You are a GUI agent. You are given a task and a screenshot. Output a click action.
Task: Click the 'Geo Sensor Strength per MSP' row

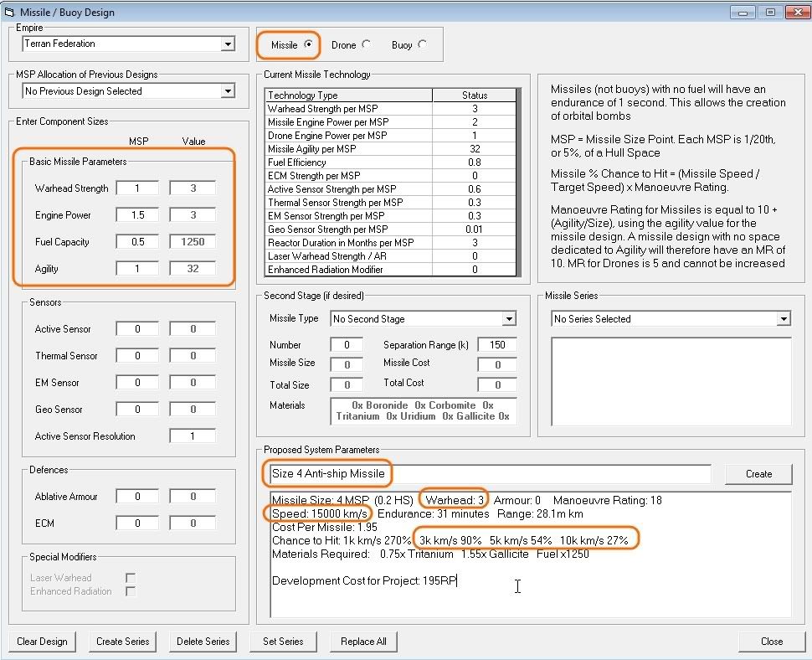pyautogui.click(x=391, y=229)
